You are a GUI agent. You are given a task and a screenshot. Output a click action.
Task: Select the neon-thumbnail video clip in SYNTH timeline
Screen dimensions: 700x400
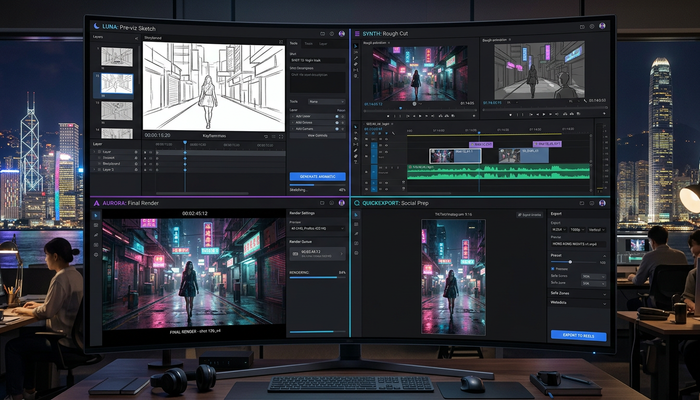tap(455, 156)
